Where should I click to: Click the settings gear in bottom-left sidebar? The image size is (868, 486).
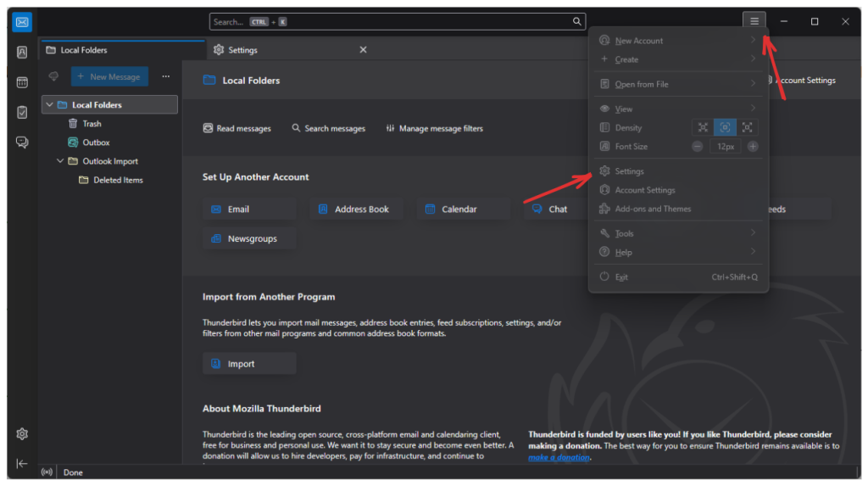(22, 434)
